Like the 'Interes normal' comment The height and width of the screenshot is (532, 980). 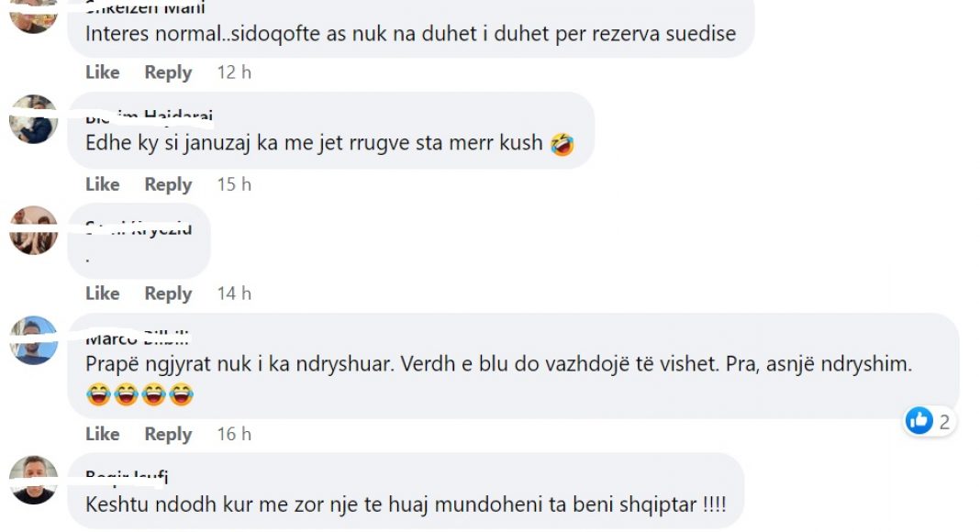(x=103, y=72)
